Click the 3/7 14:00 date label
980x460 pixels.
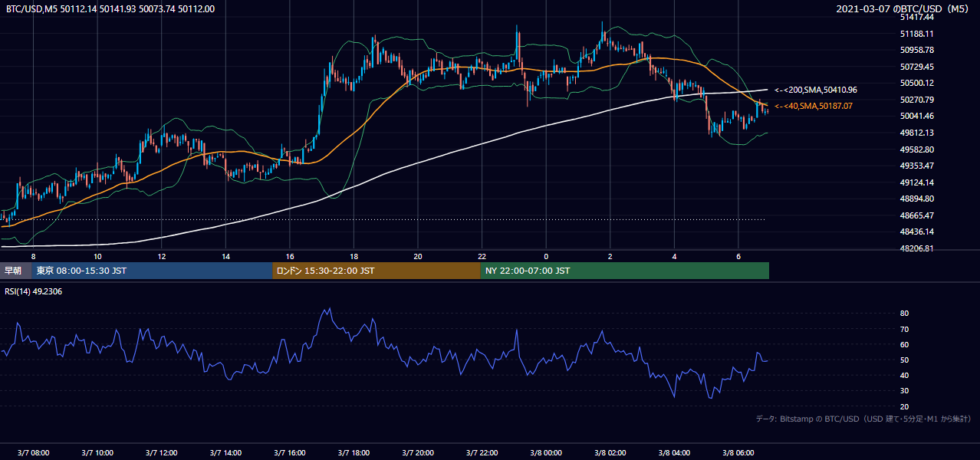coord(225,452)
